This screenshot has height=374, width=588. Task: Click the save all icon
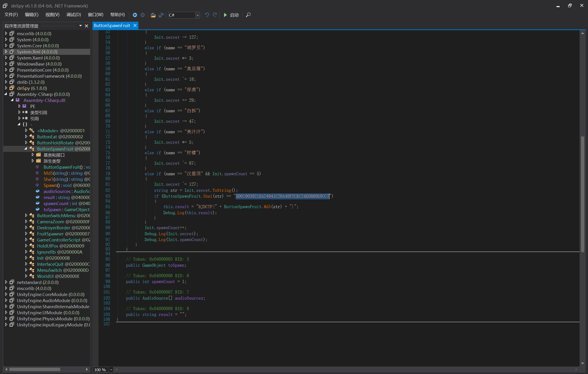point(161,15)
